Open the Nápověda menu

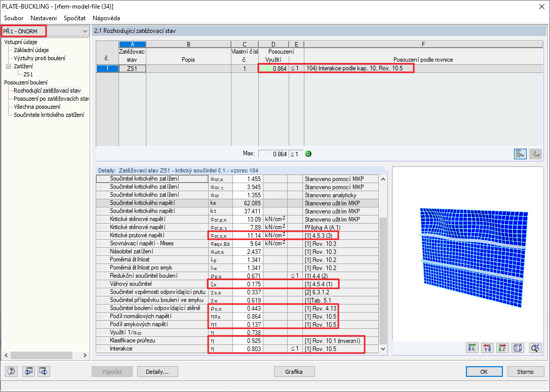(106, 18)
